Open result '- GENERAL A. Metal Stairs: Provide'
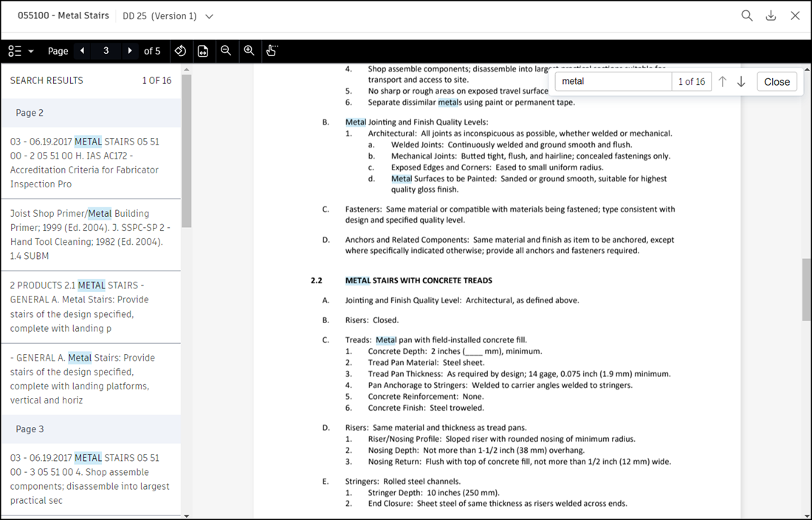The height and width of the screenshot is (520, 812). click(x=91, y=378)
